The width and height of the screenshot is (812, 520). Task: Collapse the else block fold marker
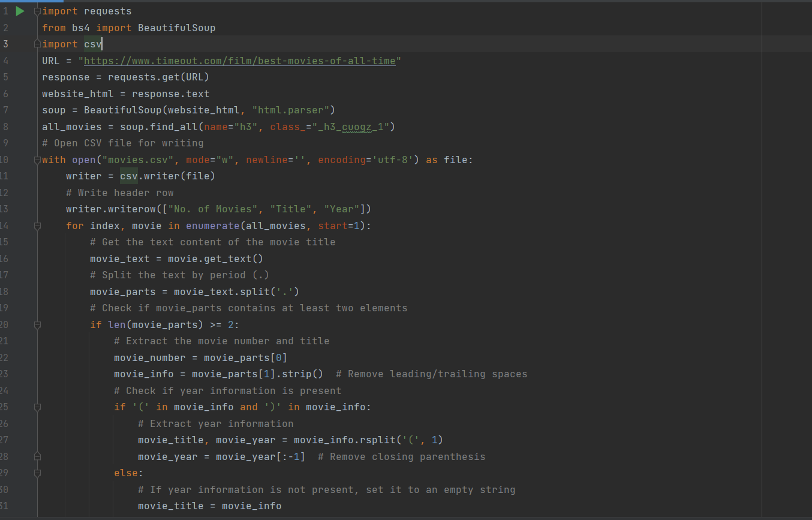click(37, 473)
